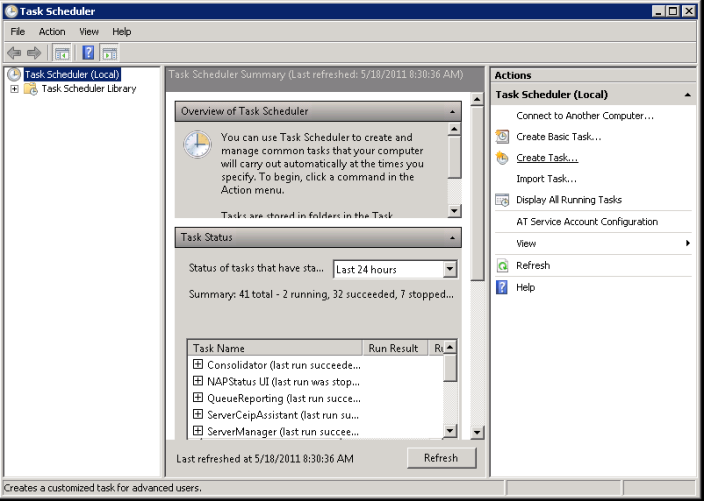The width and height of the screenshot is (704, 501).
Task: Click the Show/Hide Console Tree toolbar icon
Action: (x=62, y=53)
